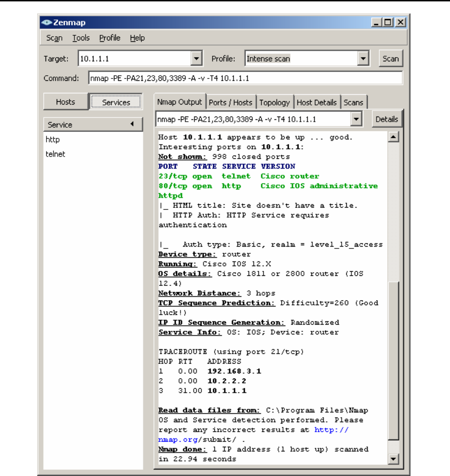The width and height of the screenshot is (450, 476).
Task: Open the Help menu
Action: [137, 38]
